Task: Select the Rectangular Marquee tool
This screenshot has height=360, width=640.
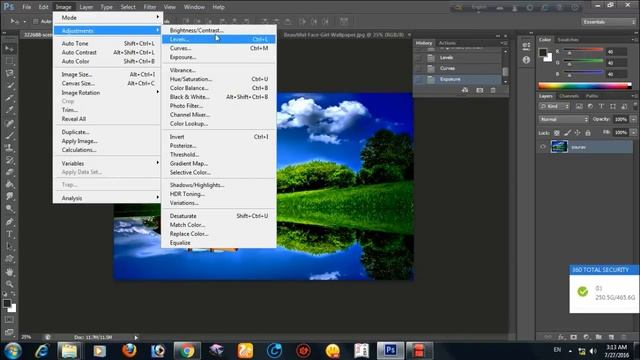Action: click(x=9, y=61)
